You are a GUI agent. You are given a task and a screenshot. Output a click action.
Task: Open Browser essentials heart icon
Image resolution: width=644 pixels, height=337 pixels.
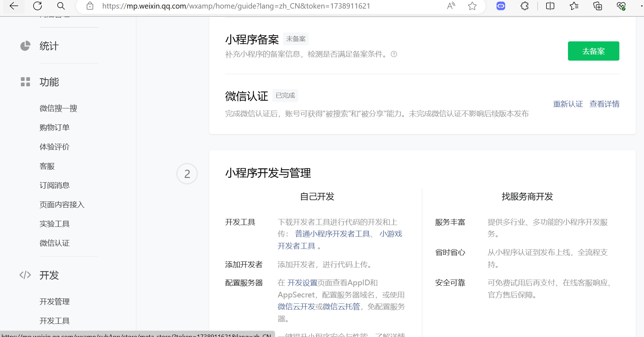(621, 6)
